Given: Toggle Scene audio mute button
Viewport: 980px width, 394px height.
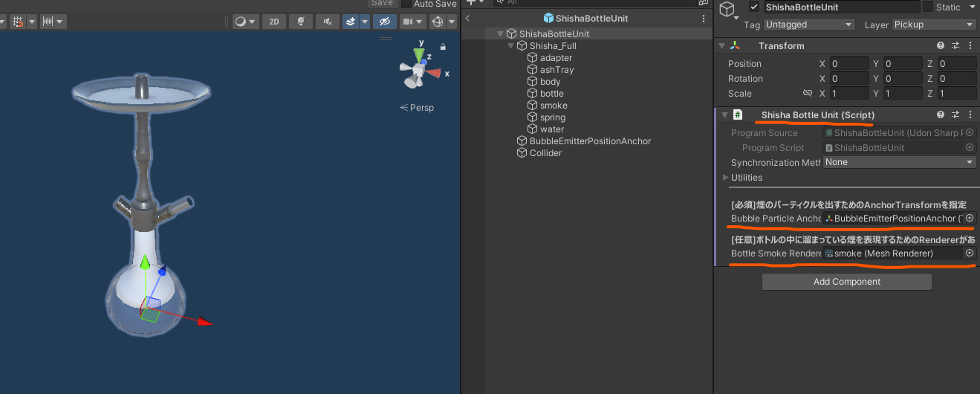Looking at the screenshot, I should click(x=328, y=22).
